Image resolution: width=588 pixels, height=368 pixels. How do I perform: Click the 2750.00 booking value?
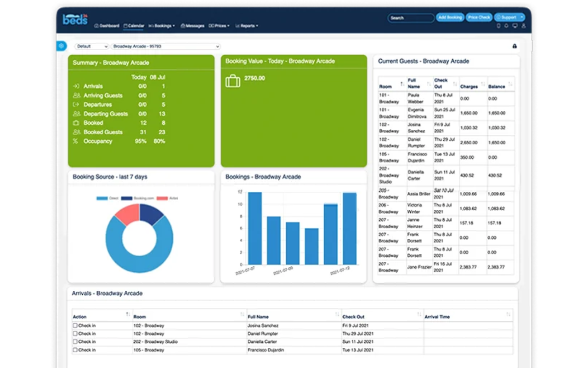click(x=254, y=78)
